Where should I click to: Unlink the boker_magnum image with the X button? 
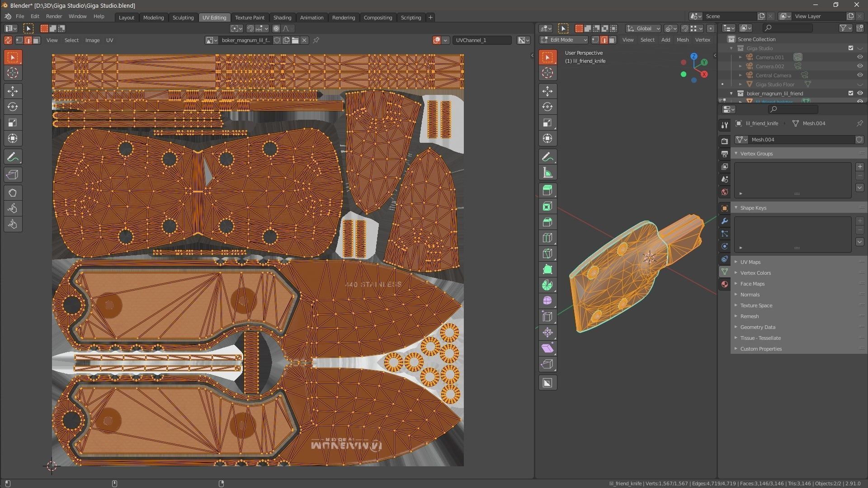pos(304,40)
